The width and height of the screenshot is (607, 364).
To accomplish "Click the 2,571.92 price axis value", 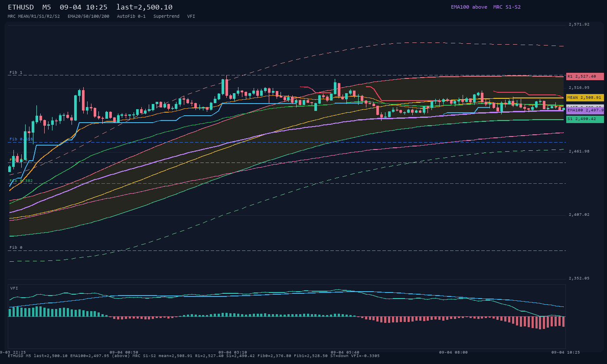I will pyautogui.click(x=579, y=25).
